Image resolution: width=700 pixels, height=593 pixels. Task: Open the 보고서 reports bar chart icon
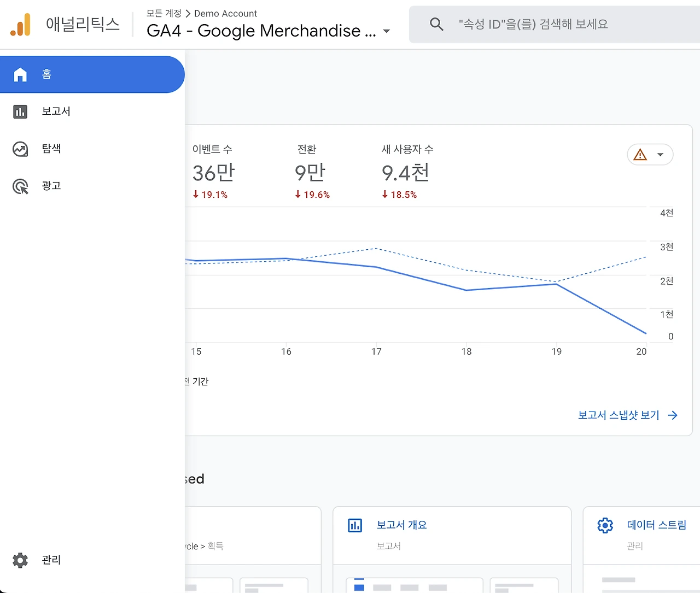pyautogui.click(x=20, y=111)
